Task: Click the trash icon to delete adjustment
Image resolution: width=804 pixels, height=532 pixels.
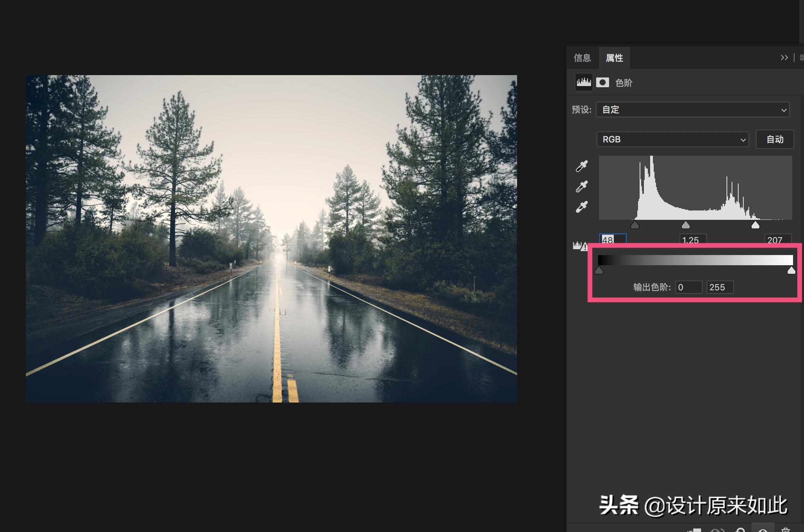Action: [x=785, y=529]
